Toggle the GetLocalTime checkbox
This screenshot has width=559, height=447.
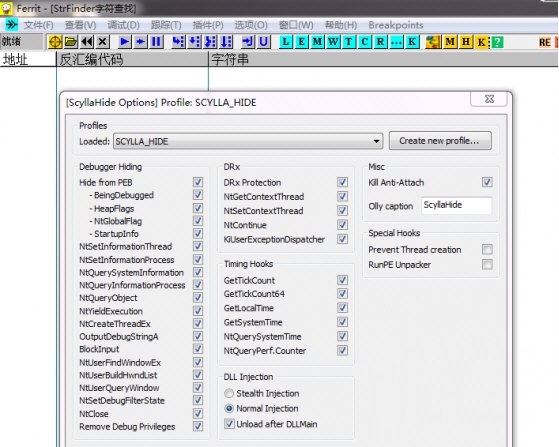(342, 308)
